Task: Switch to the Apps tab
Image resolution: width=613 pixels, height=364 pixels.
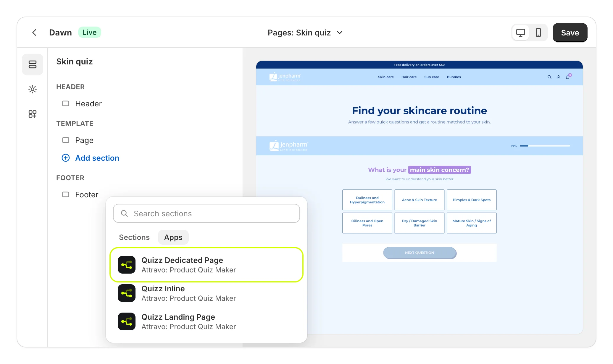Action: point(173,237)
